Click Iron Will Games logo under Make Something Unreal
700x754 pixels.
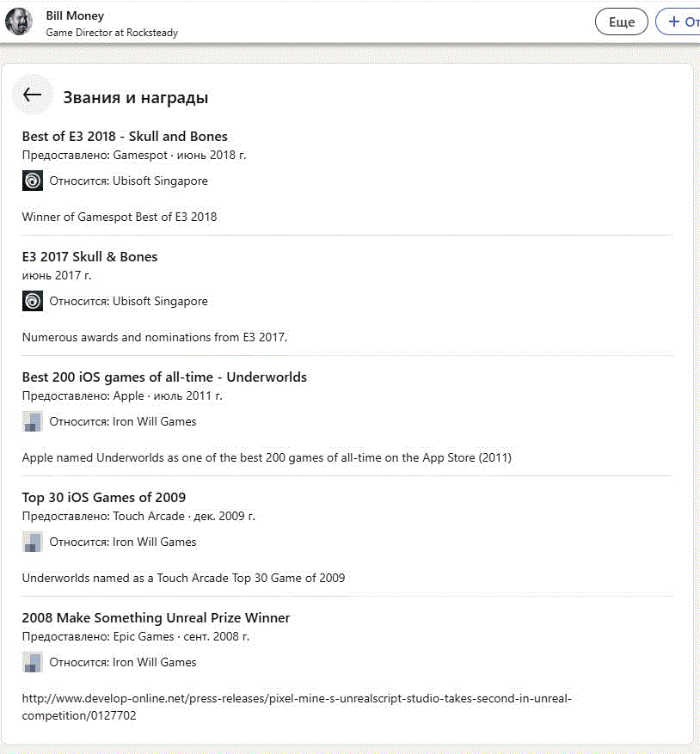pos(32,662)
